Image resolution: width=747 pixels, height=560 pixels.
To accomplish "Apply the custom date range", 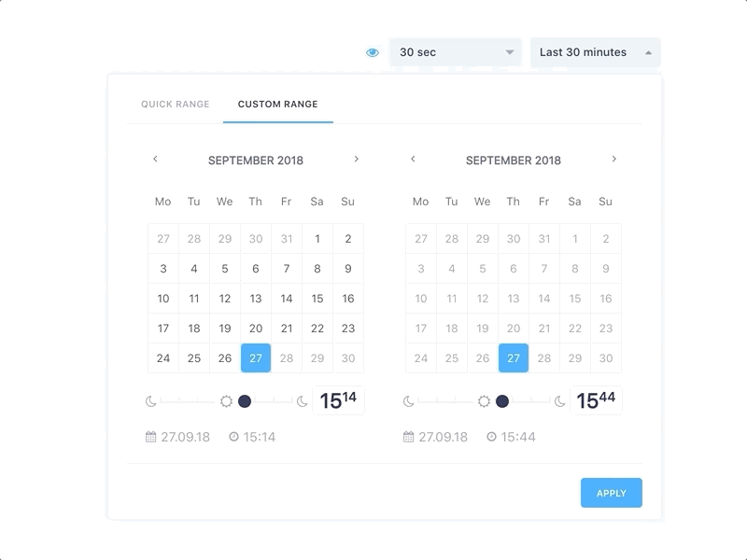I will click(612, 493).
